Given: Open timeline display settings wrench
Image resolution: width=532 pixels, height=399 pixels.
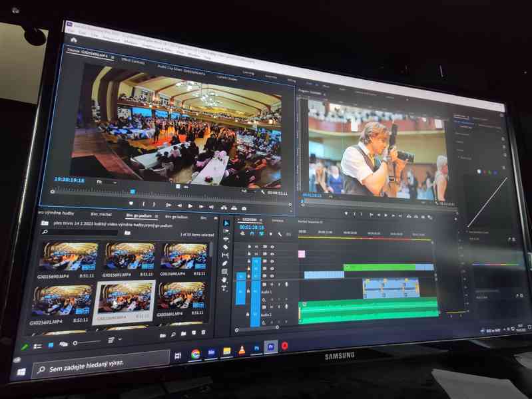Looking at the screenshot, I should pyautogui.click(x=280, y=234).
